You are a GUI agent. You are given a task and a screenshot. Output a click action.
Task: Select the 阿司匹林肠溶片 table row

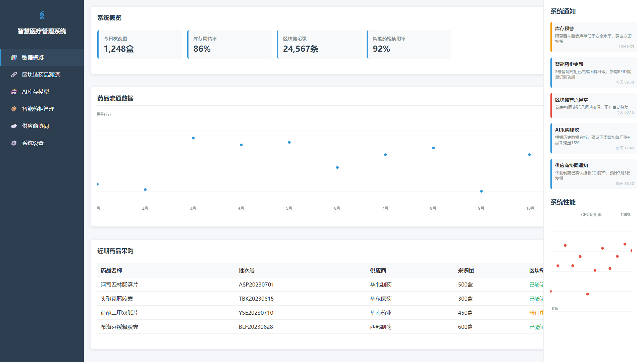point(119,285)
